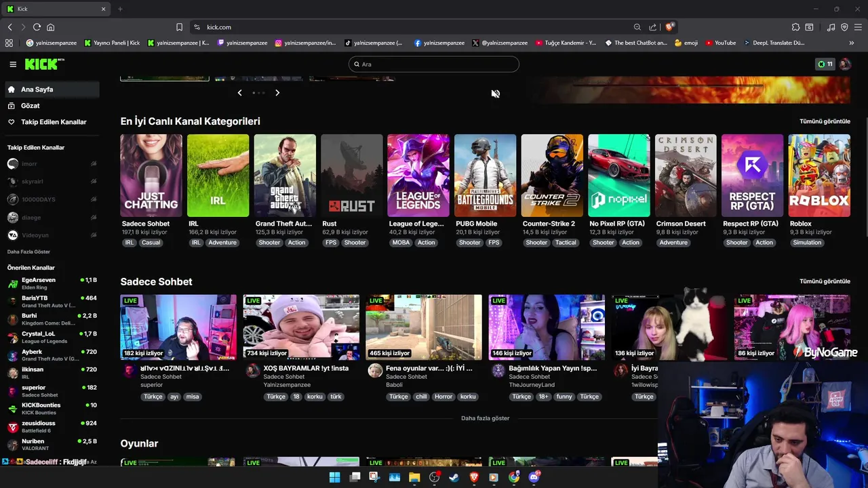
Task: Click the kick.com address bar
Action: [414, 27]
